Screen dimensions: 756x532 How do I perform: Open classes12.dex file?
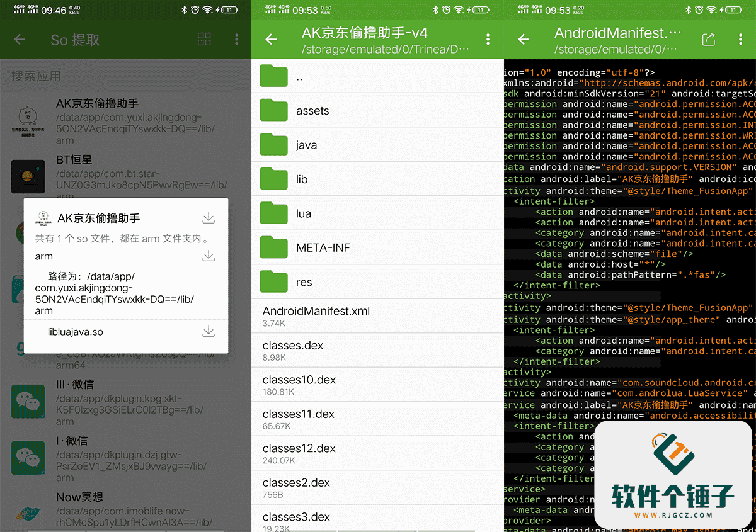pyautogui.click(x=377, y=454)
